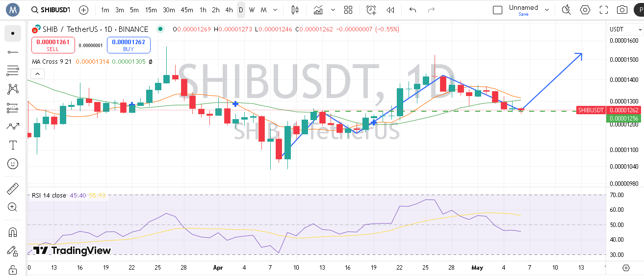Select the Text annotation tool
644x276 pixels.
click(x=13, y=145)
